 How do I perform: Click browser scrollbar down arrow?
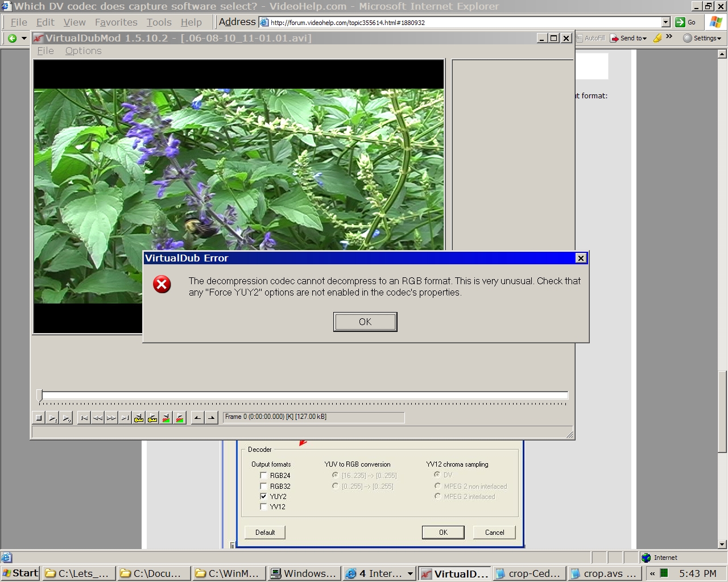722,544
